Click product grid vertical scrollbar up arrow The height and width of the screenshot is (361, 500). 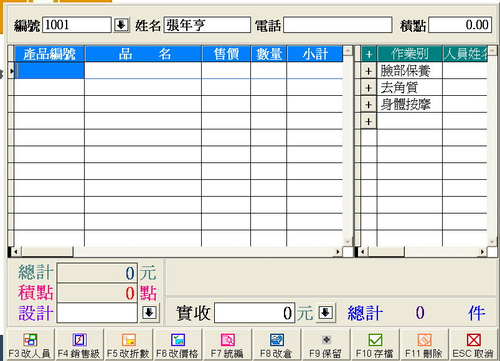point(348,51)
